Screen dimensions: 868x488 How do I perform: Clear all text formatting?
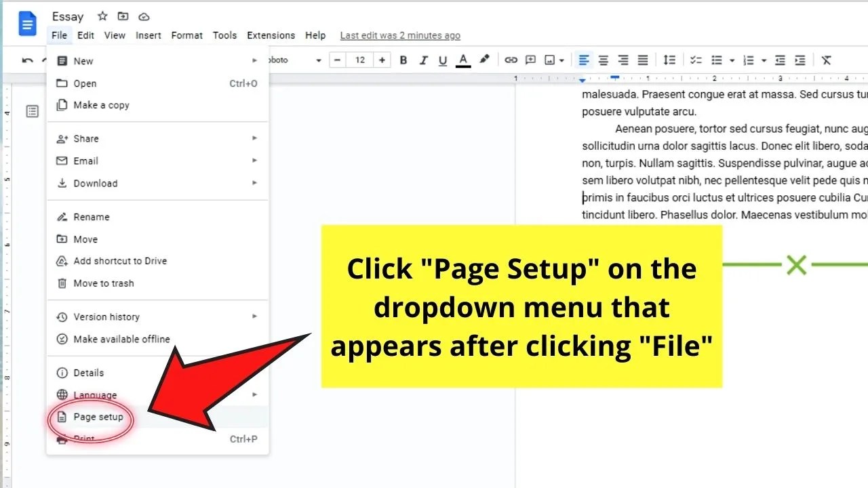click(826, 60)
